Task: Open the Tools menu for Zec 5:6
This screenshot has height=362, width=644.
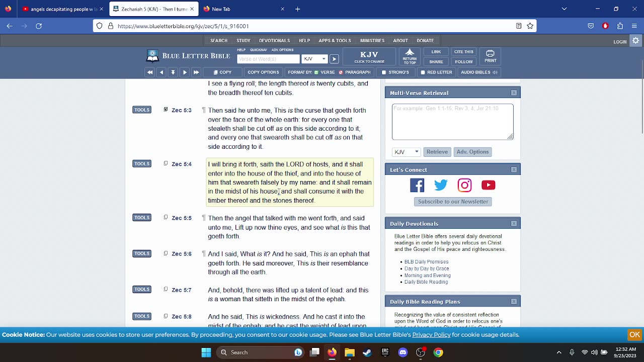Action: 142,253
